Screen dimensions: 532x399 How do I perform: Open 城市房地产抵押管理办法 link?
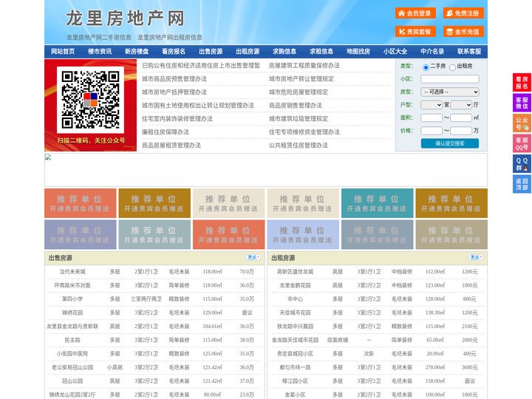tap(174, 92)
